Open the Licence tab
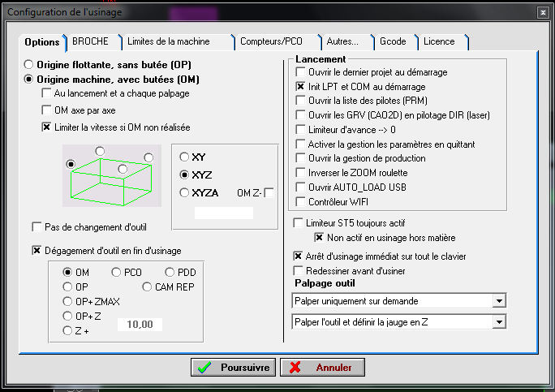This screenshot has height=392, width=555. click(439, 41)
